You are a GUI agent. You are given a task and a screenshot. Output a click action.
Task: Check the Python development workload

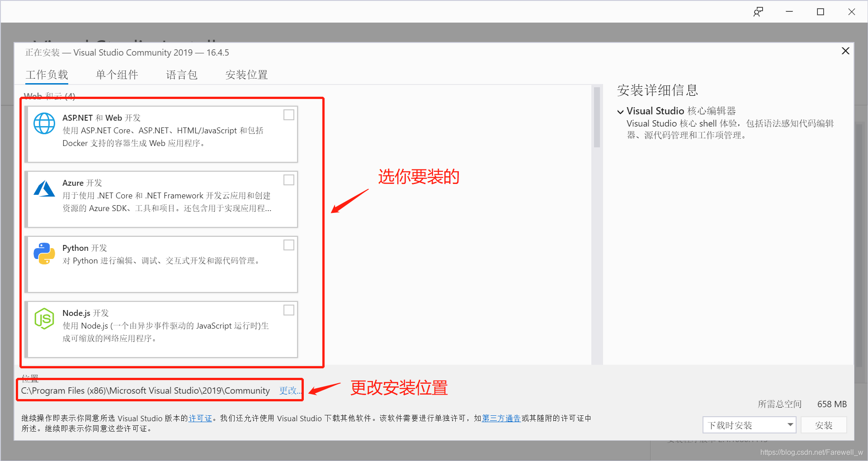click(289, 245)
